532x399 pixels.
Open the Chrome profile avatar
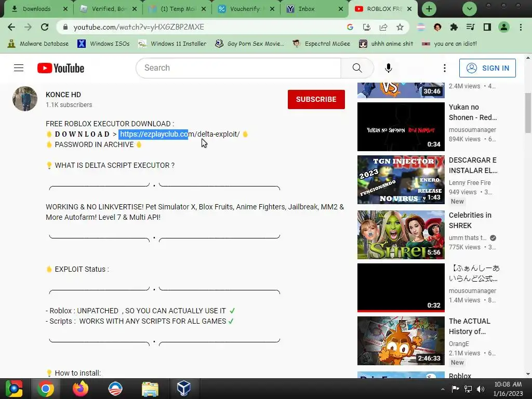pos(504,27)
